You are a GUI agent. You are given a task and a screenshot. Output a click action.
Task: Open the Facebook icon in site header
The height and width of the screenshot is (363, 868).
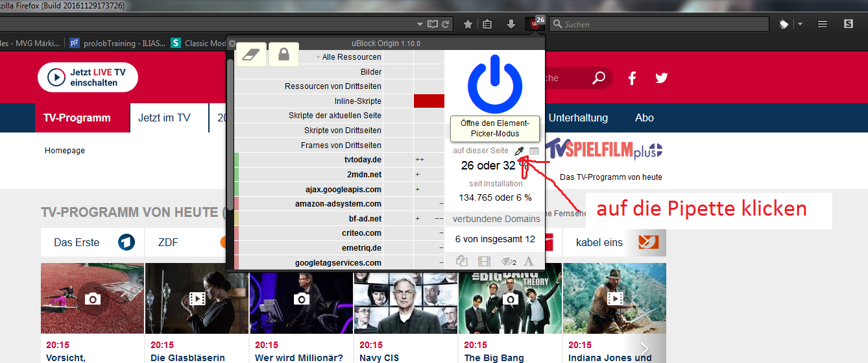click(x=632, y=78)
